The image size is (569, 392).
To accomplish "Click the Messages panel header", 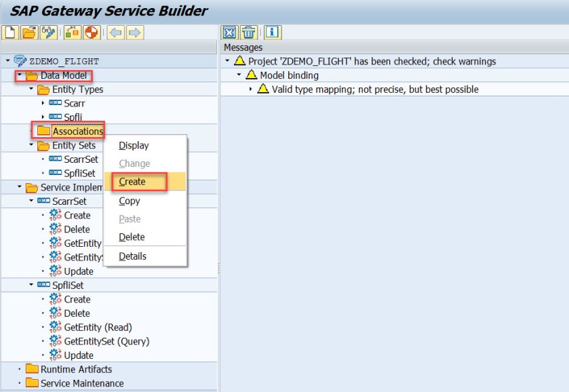I will [395, 47].
